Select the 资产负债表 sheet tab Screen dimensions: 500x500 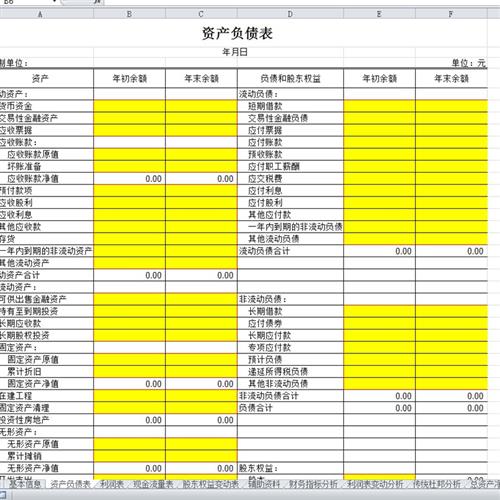(70, 484)
